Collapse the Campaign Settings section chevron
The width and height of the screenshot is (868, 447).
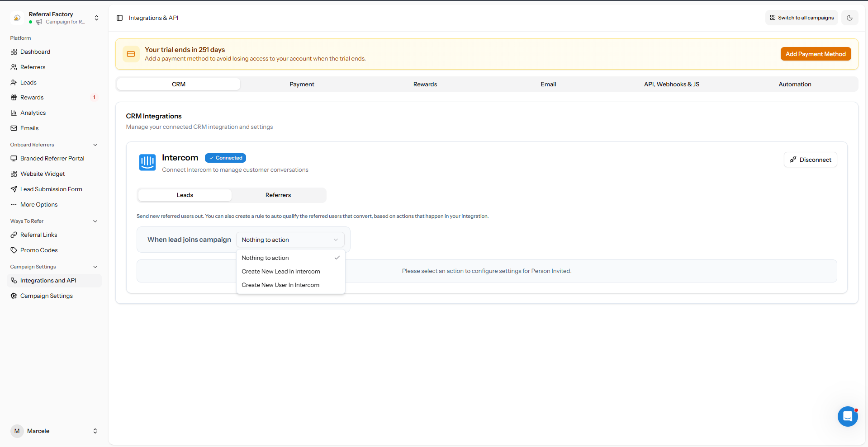pyautogui.click(x=95, y=267)
